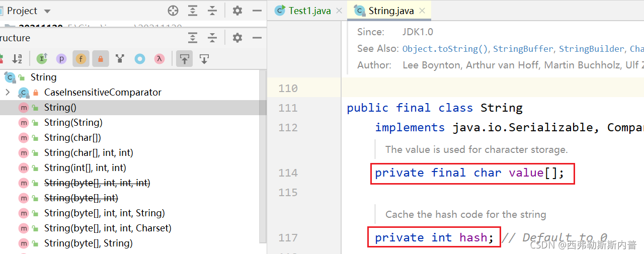Switch to String.java tab
The height and width of the screenshot is (254, 644).
391,11
